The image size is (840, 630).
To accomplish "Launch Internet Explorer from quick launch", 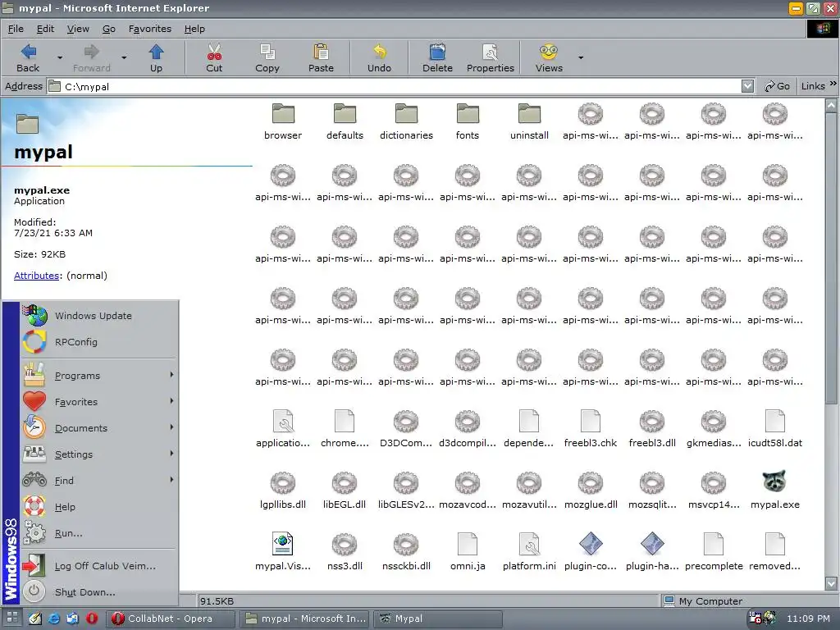I will [54, 619].
